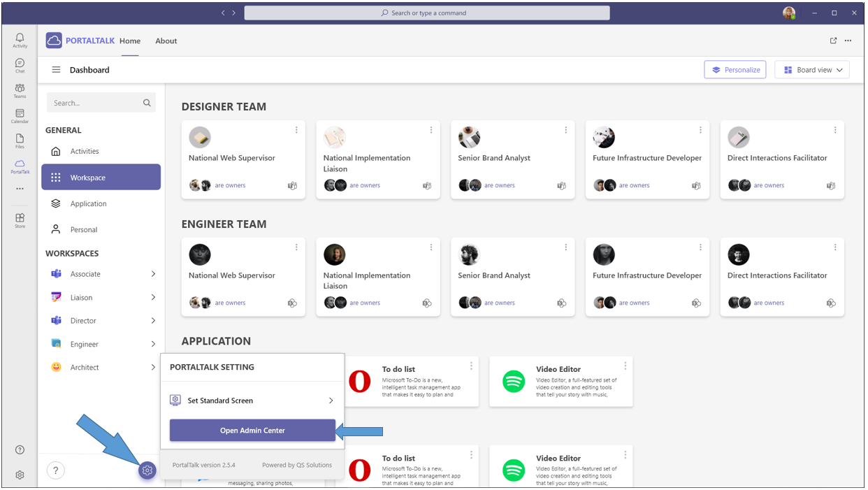Open the Board view dropdown

[x=811, y=70]
